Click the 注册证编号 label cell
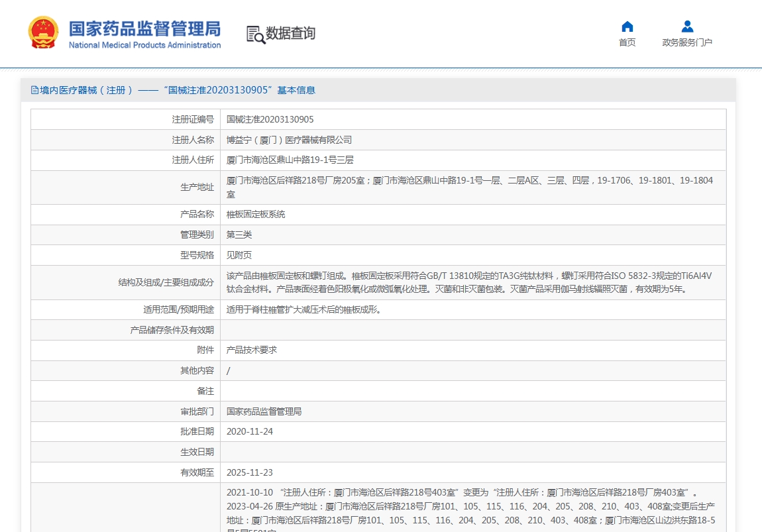Viewport: 762px width, 532px height. tap(125, 119)
